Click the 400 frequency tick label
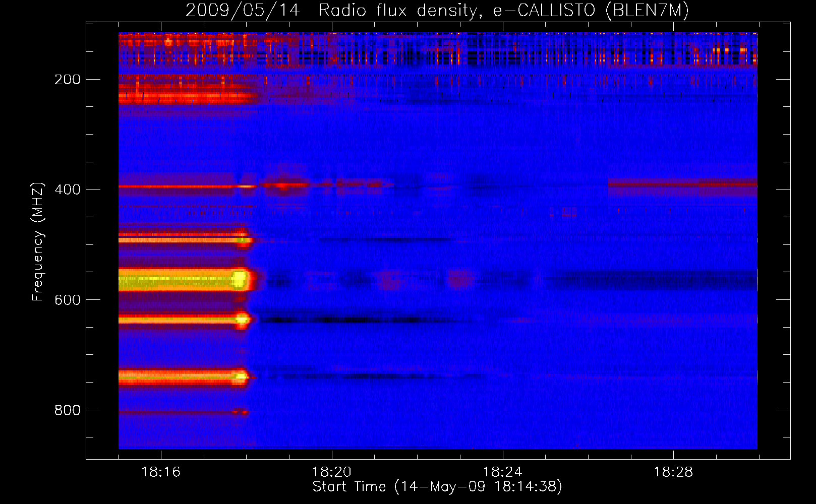 pyautogui.click(x=68, y=190)
